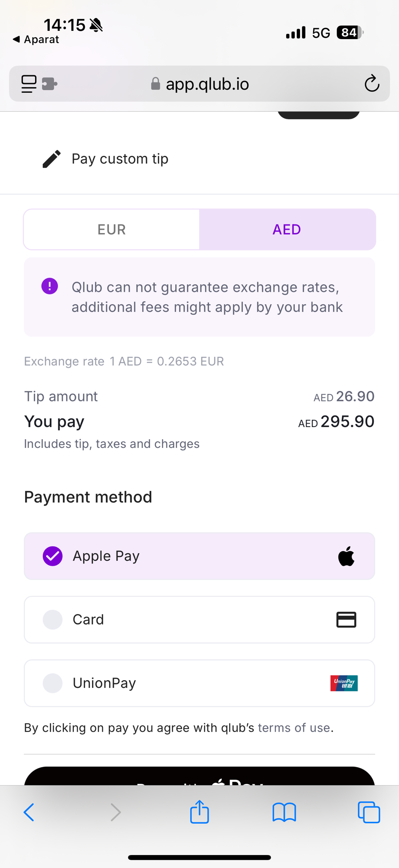399x868 pixels.
Task: Open the terms of use link
Action: (x=294, y=728)
